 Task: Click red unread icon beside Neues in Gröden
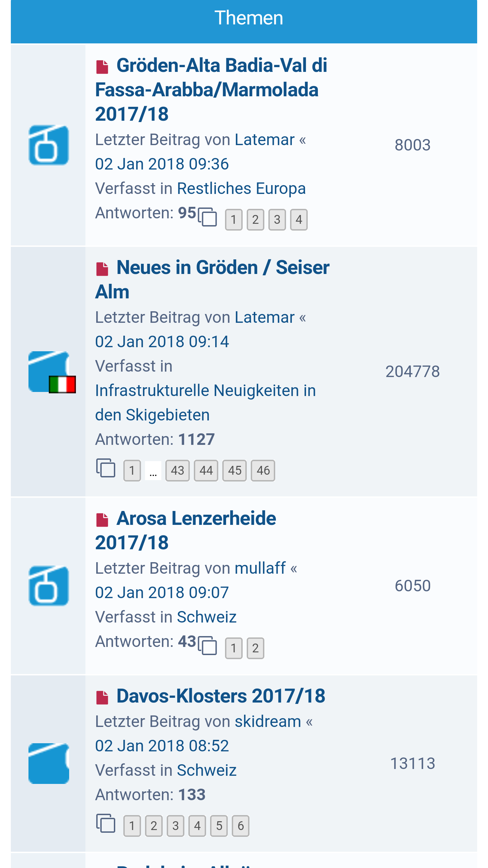[102, 269]
